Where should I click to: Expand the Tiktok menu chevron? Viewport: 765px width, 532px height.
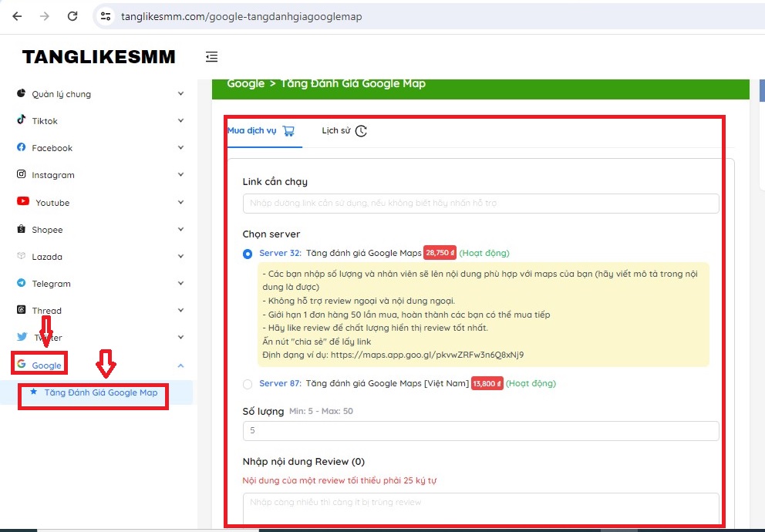pos(180,120)
